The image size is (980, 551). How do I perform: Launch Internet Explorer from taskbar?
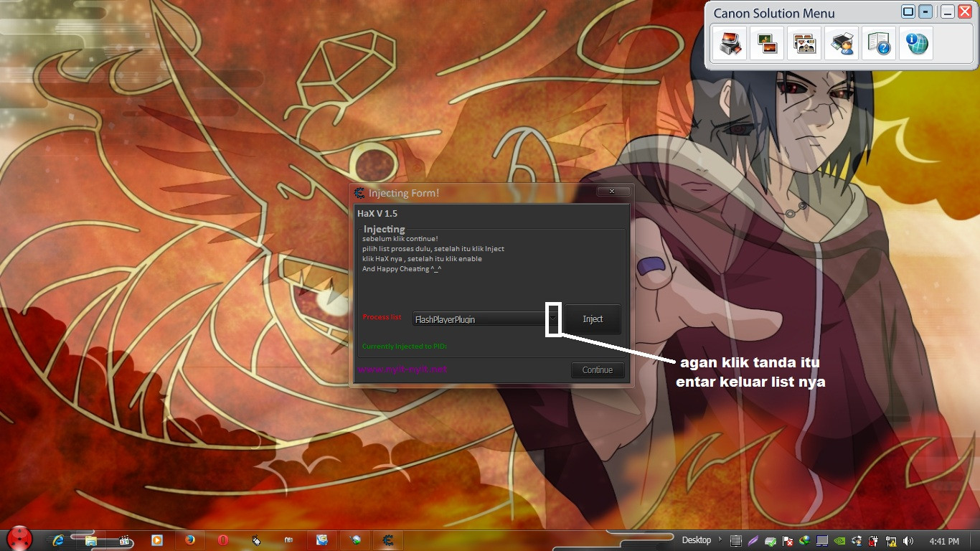pyautogui.click(x=59, y=540)
